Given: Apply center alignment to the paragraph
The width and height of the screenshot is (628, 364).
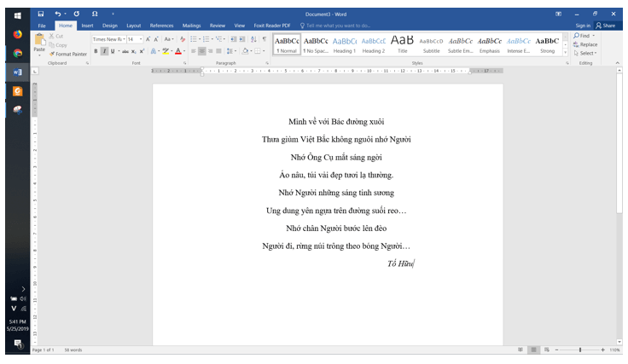Looking at the screenshot, I should coord(204,51).
